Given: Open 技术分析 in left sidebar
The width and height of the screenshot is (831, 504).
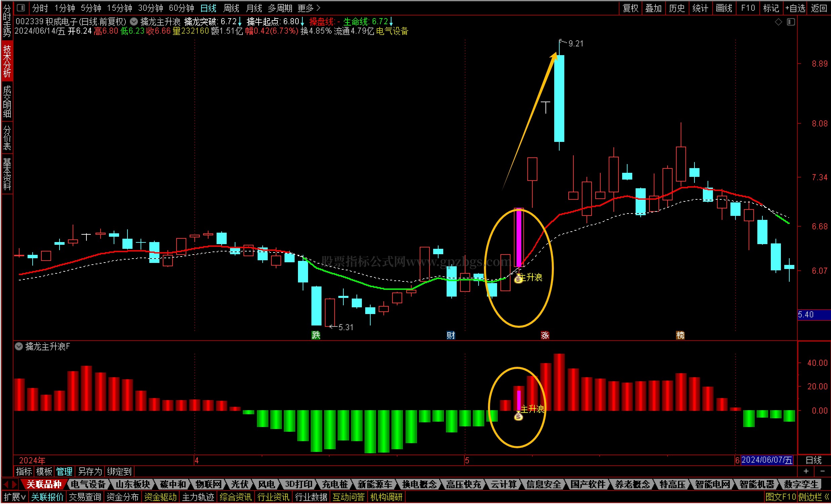Looking at the screenshot, I should [7, 61].
